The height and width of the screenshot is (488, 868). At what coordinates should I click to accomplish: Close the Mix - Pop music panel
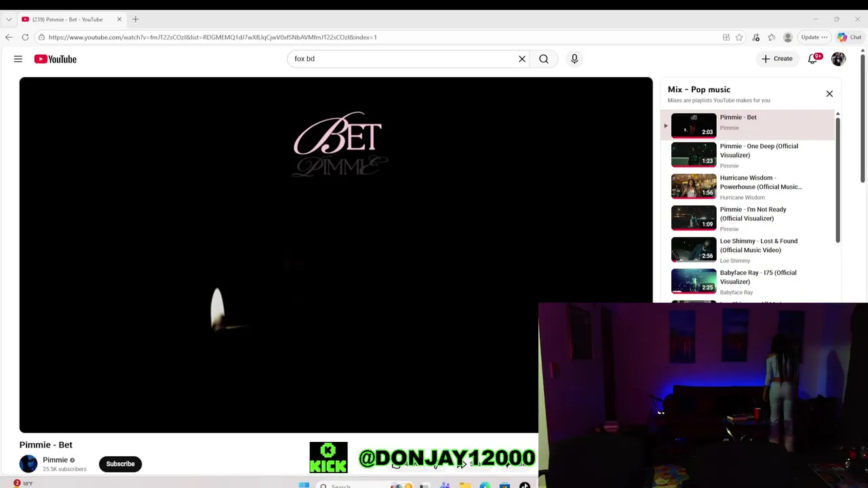[829, 94]
